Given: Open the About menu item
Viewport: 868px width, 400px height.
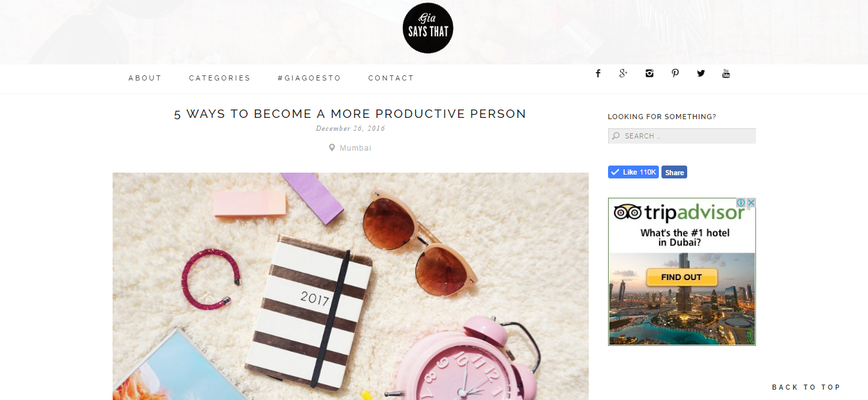Looking at the screenshot, I should [x=145, y=78].
